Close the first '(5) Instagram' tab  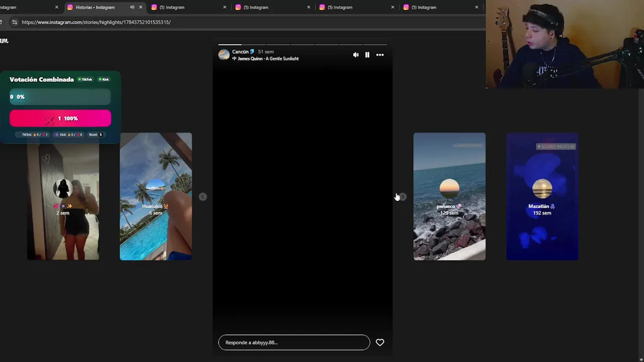[x=225, y=8]
